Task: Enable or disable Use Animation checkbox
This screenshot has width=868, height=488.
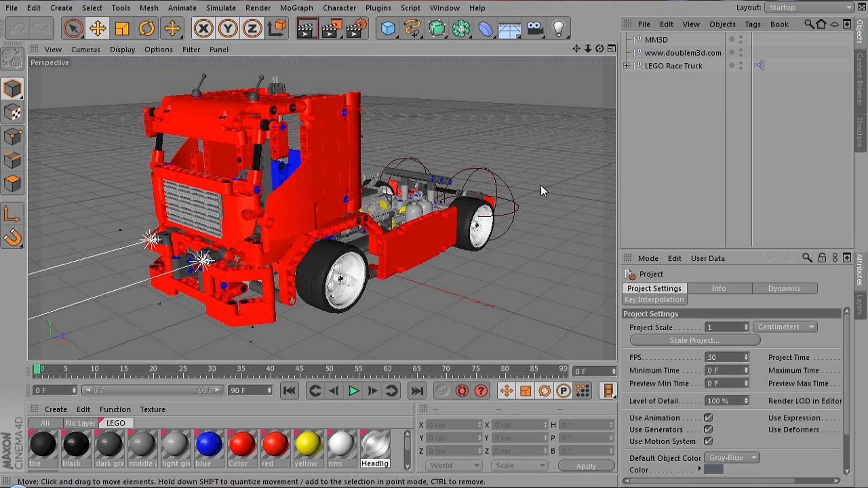Action: coord(708,418)
